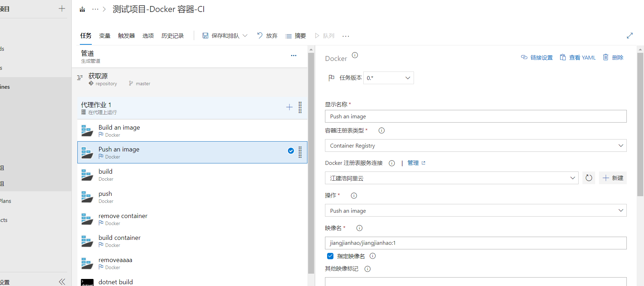This screenshot has height=286, width=644.
Task: Click 删除 delete button
Action: [x=613, y=57]
